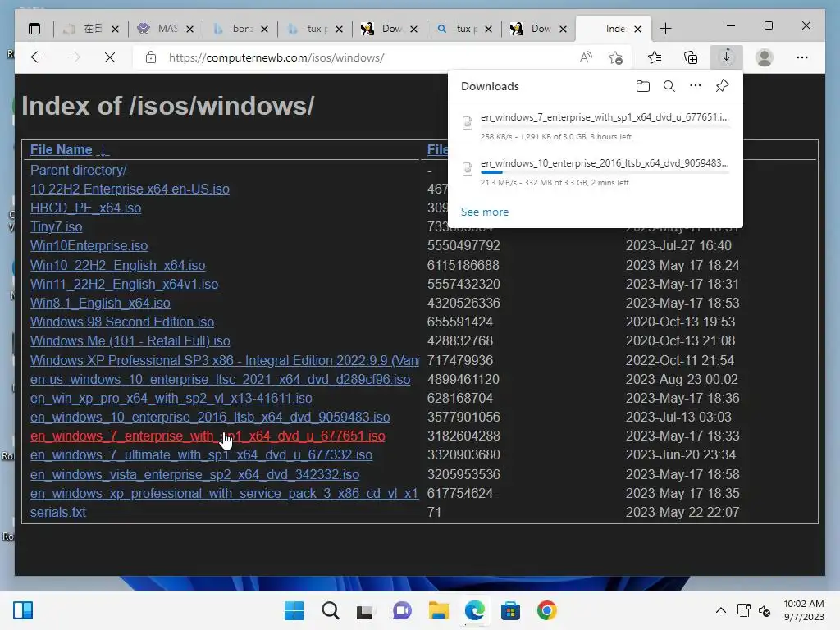Click file size 5550497792 cell
This screenshot has height=630, width=840.
tap(463, 246)
